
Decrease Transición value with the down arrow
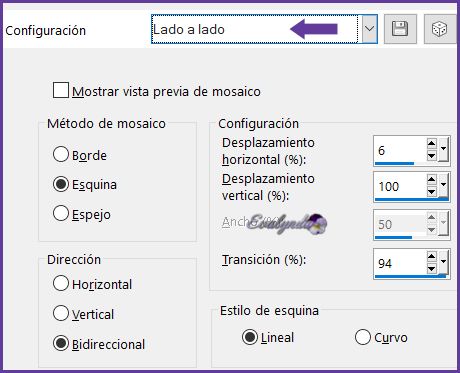431,268
